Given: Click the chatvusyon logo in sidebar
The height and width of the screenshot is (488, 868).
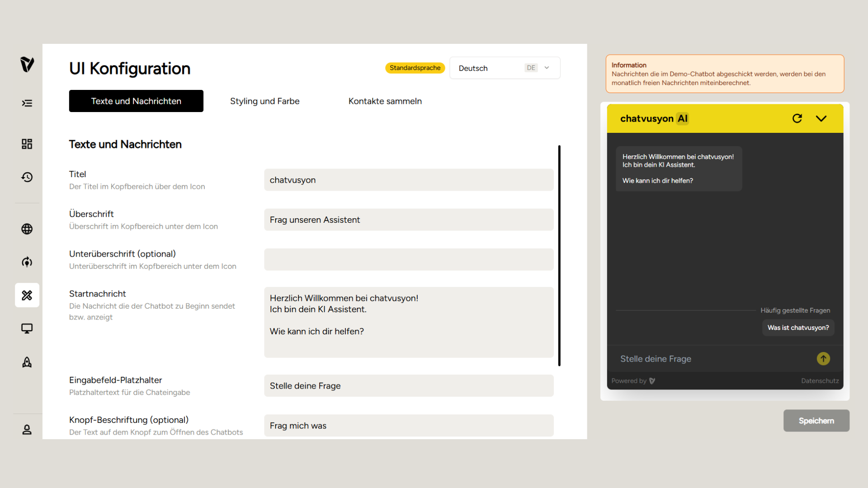Looking at the screenshot, I should click(27, 65).
